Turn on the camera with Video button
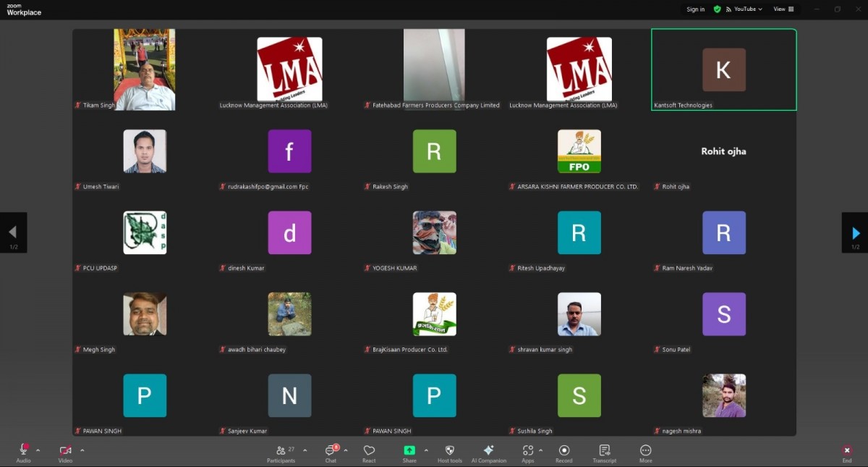The height and width of the screenshot is (467, 868). click(65, 450)
